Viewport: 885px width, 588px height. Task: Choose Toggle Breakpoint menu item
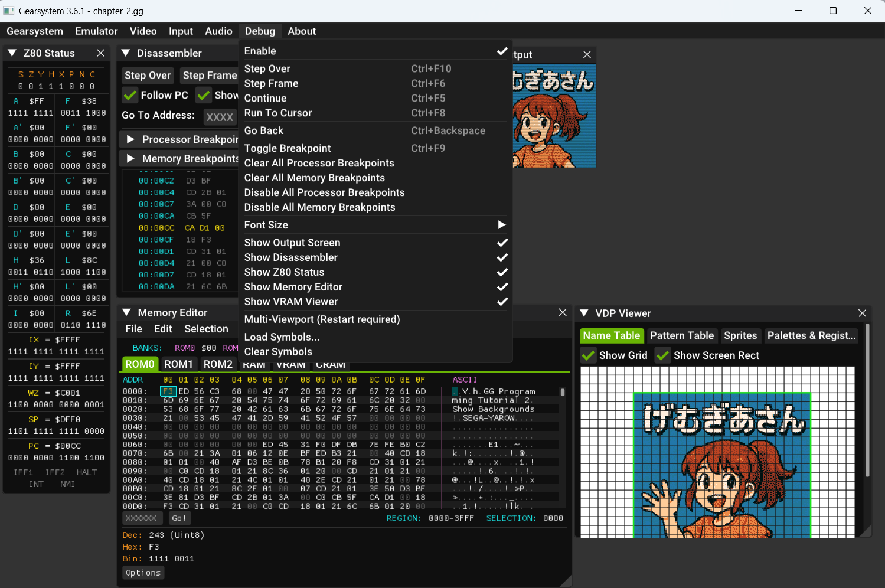pyautogui.click(x=375, y=148)
